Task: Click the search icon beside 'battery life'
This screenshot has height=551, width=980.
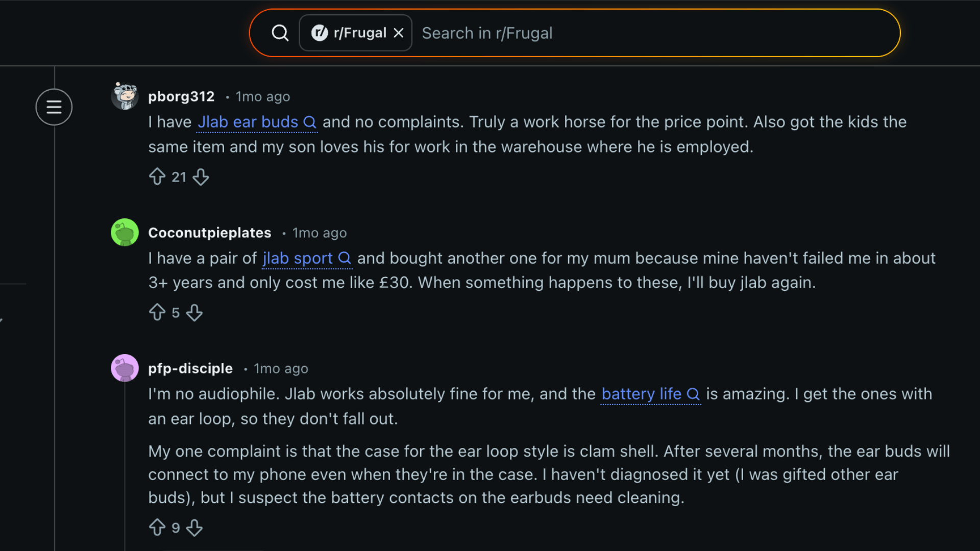Action: (693, 394)
